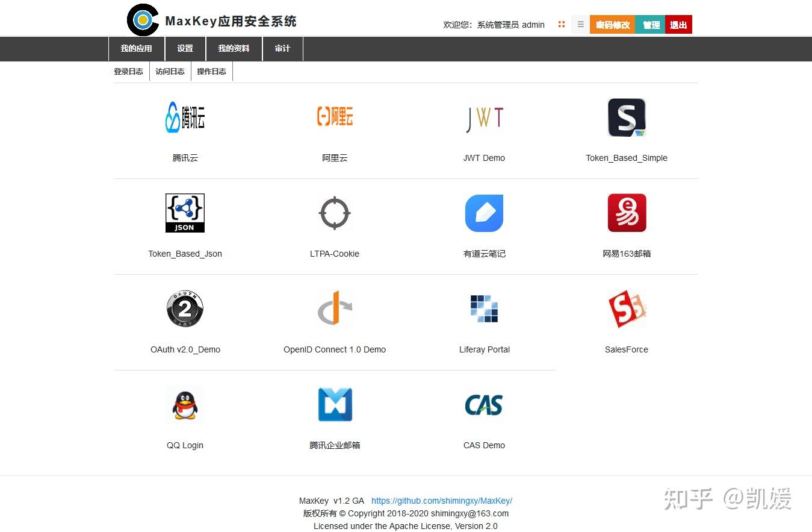The image size is (812, 532).
Task: Open the Token_Based_Json application
Action: coord(185,213)
